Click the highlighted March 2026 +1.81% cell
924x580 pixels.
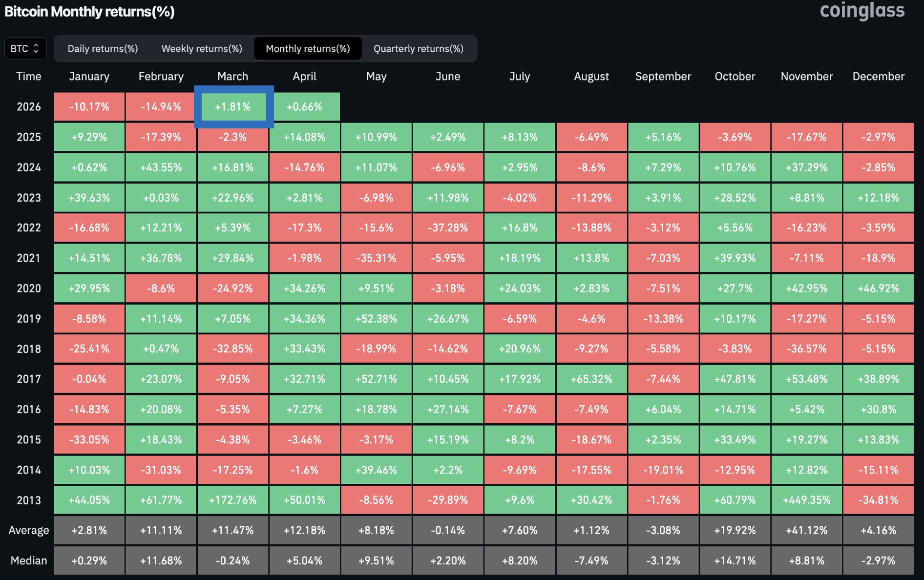click(x=233, y=107)
